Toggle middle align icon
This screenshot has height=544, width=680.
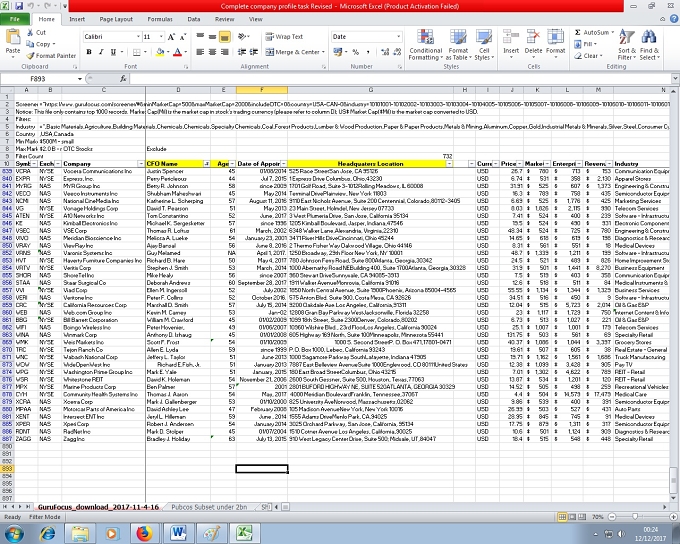[x=212, y=37]
